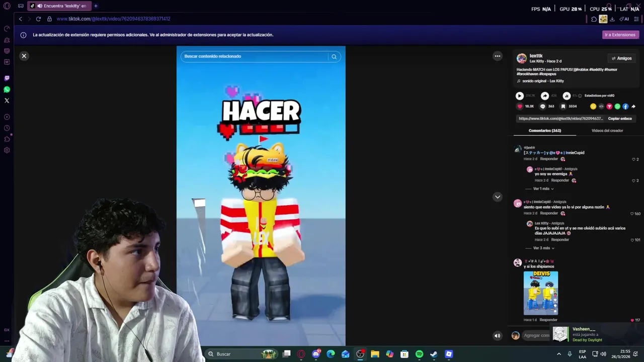This screenshot has height=362, width=644.
Task: Open Opera settings gear in the sidebar
Action: [7, 150]
